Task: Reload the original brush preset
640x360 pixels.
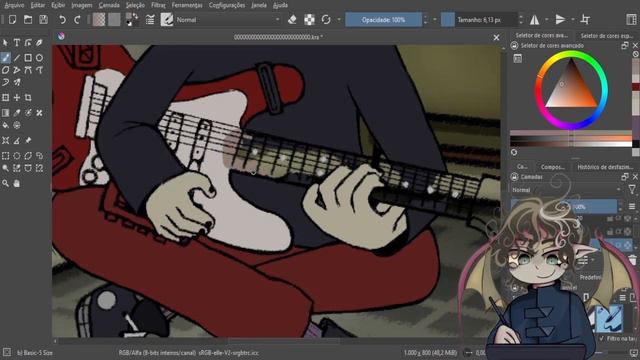Action: [x=326, y=20]
